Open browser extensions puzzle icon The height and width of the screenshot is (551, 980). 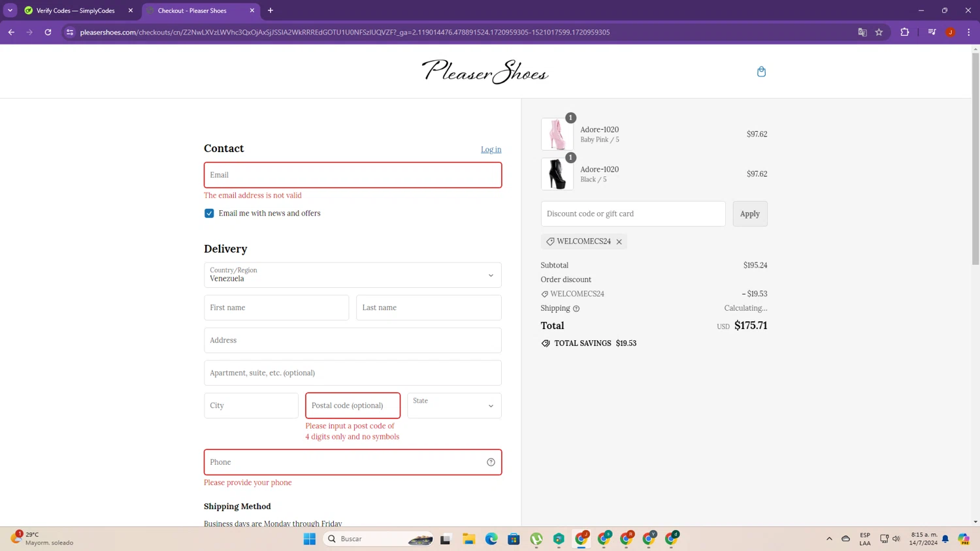pos(905,32)
